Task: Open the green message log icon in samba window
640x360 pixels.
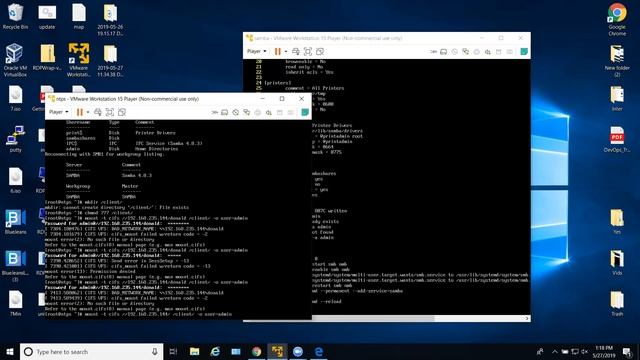Action: pyautogui.click(x=524, y=51)
